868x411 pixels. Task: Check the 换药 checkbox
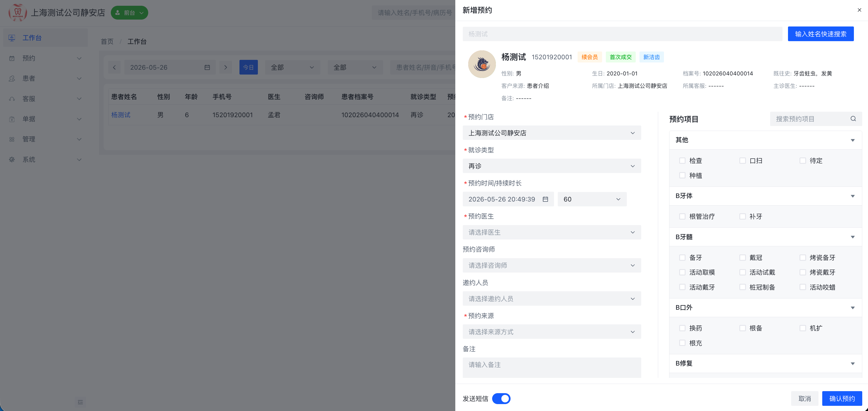682,328
